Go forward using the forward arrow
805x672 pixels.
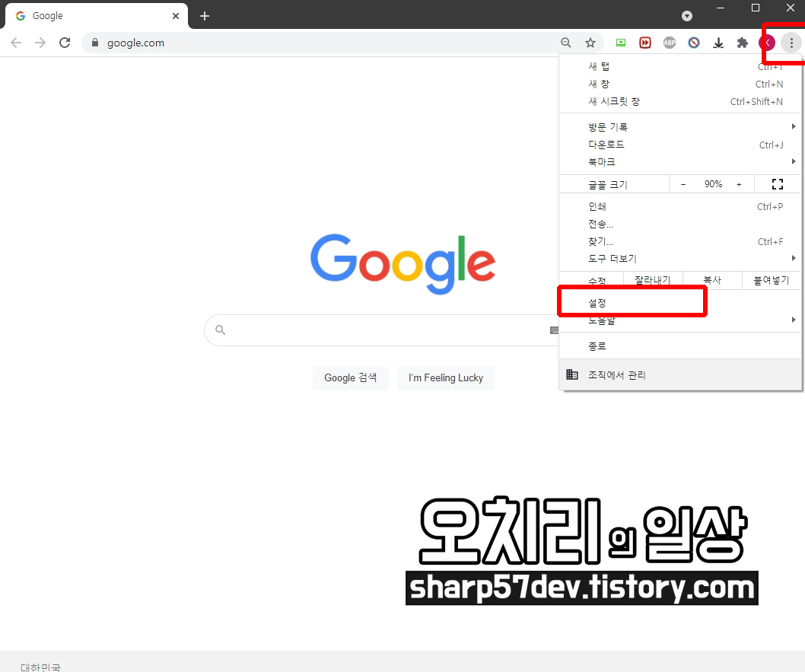coord(40,43)
